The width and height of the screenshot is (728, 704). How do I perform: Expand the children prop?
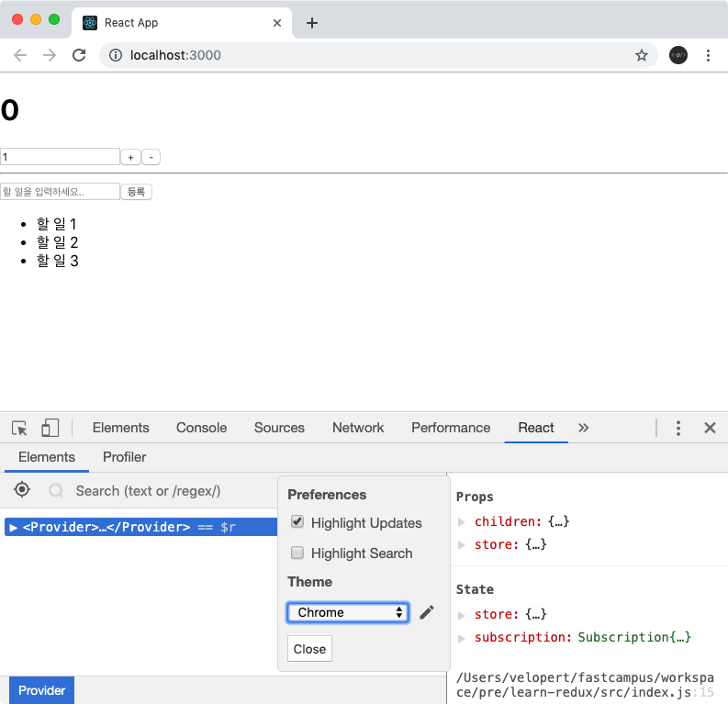[x=461, y=522]
